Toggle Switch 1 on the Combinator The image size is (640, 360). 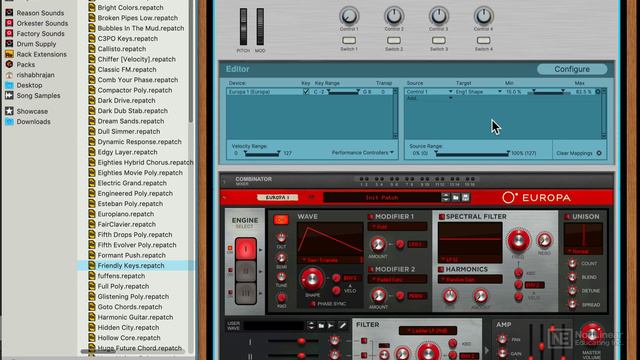[x=349, y=40]
